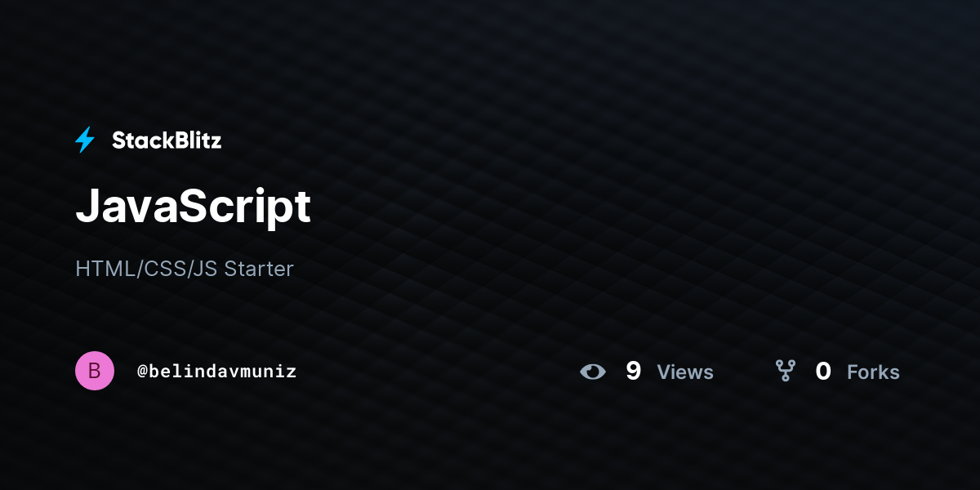This screenshot has height=490, width=980.
Task: Click the Java part of the title
Action: point(127,206)
